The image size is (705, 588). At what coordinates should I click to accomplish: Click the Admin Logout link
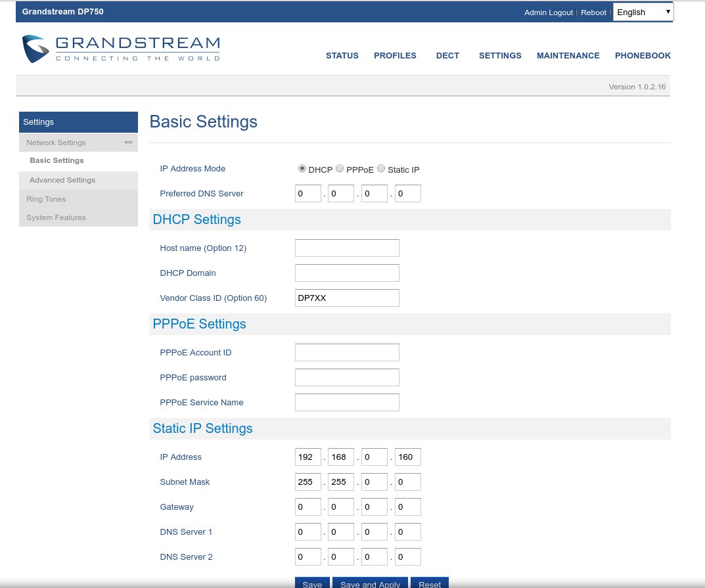(x=548, y=12)
